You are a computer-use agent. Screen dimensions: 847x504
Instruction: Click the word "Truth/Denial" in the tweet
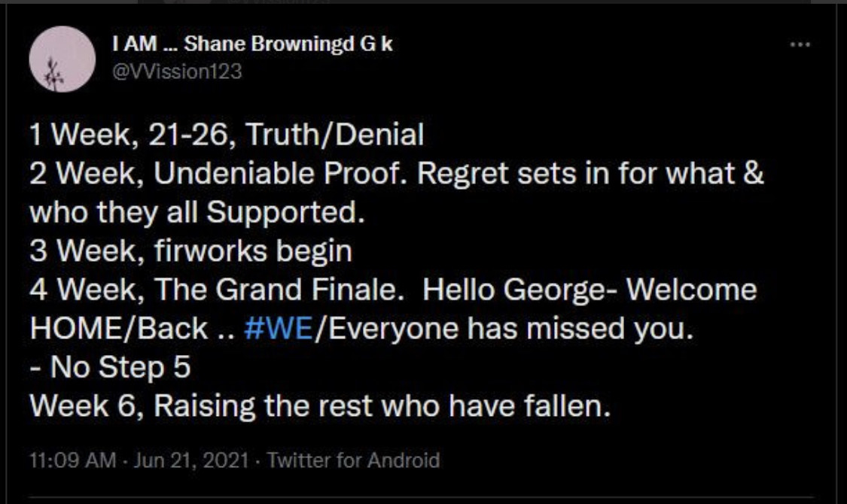click(334, 135)
